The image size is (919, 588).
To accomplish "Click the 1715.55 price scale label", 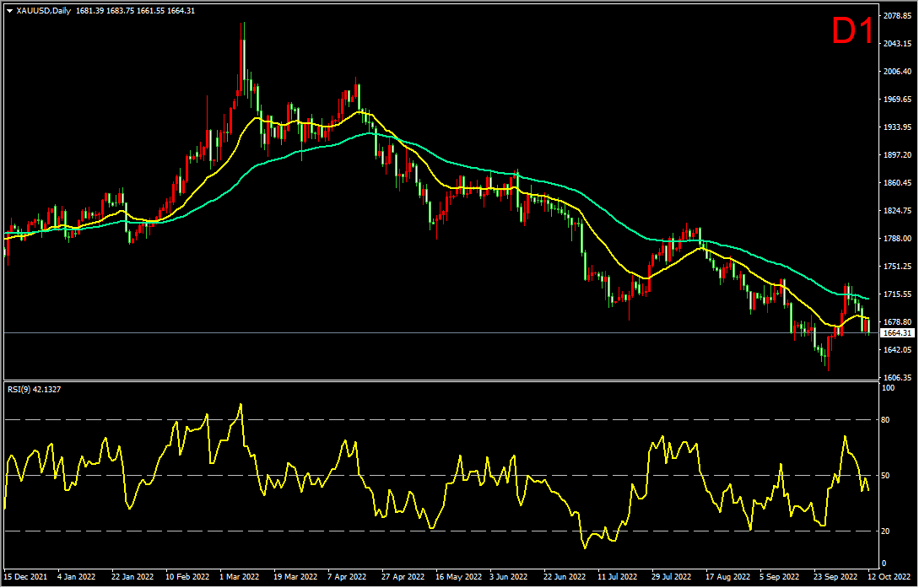I will tap(897, 294).
